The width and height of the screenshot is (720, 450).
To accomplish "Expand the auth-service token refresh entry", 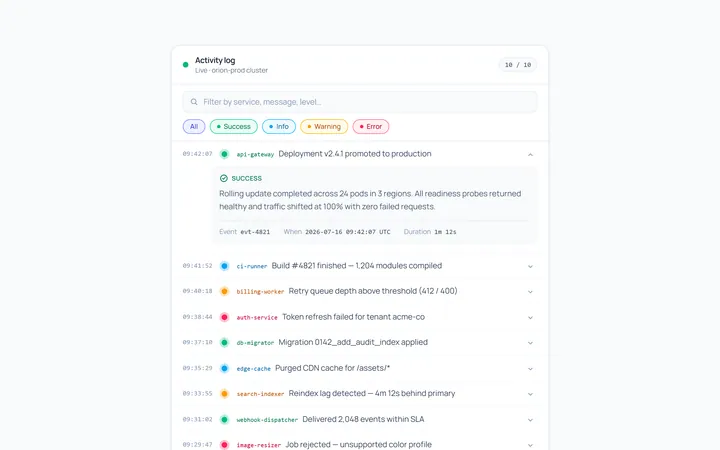I will 530,317.
